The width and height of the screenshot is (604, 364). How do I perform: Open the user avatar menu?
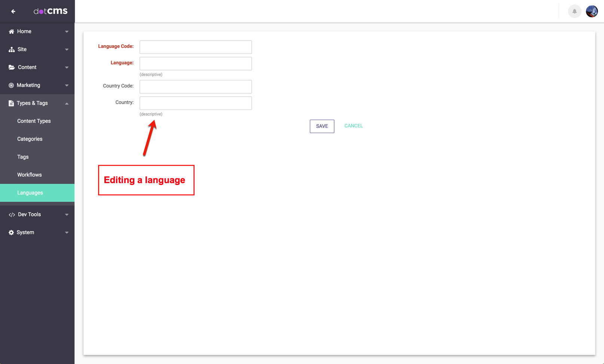pyautogui.click(x=592, y=12)
